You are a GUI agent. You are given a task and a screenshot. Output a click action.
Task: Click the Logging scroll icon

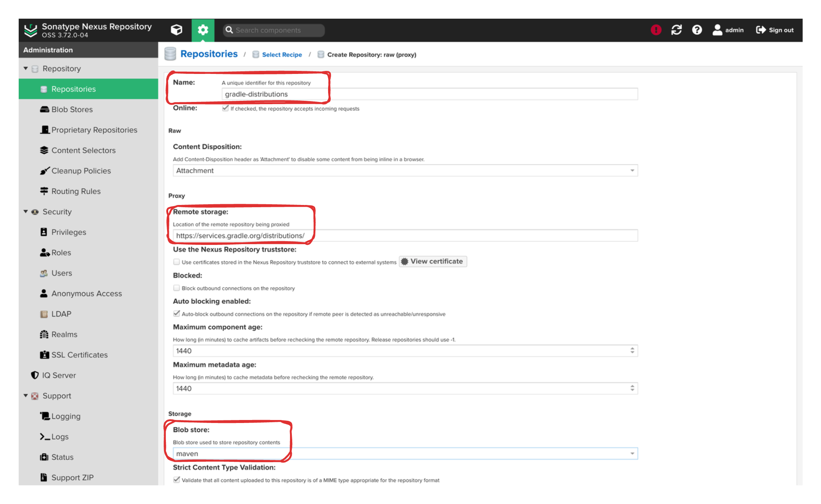[x=45, y=416]
